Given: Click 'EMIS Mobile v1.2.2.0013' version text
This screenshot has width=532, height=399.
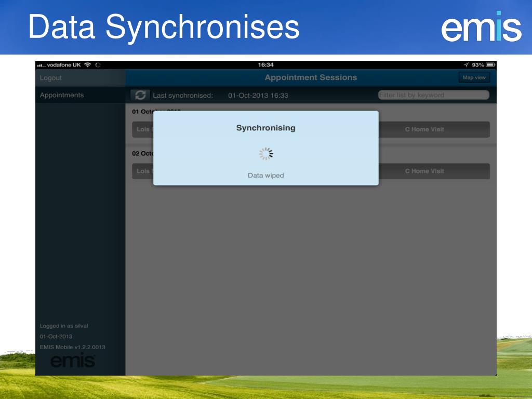Looking at the screenshot, I should tap(72, 347).
